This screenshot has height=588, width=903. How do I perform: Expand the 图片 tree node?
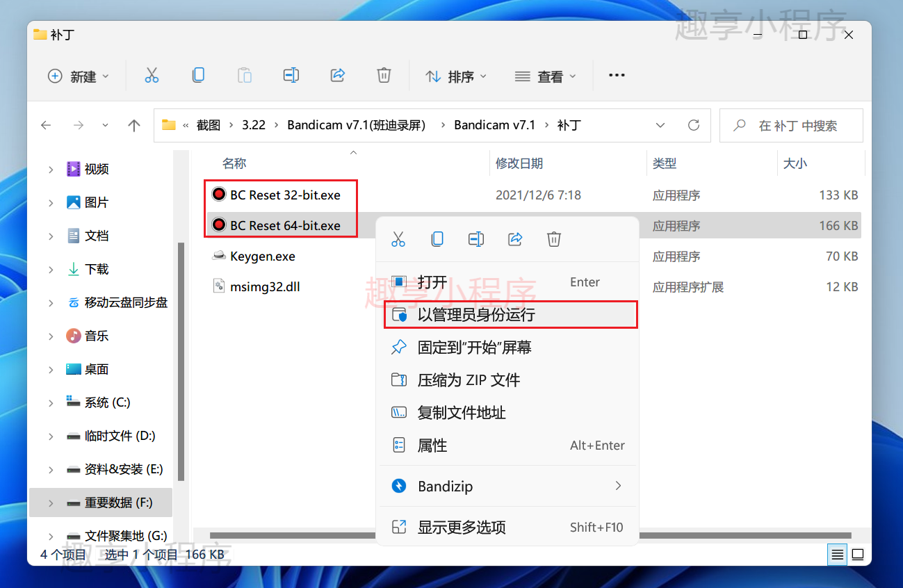[51, 202]
